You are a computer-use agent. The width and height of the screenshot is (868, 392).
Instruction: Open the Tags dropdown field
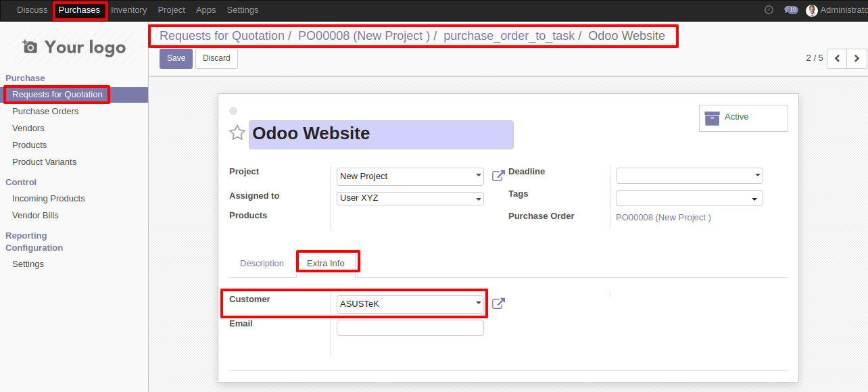(x=689, y=198)
